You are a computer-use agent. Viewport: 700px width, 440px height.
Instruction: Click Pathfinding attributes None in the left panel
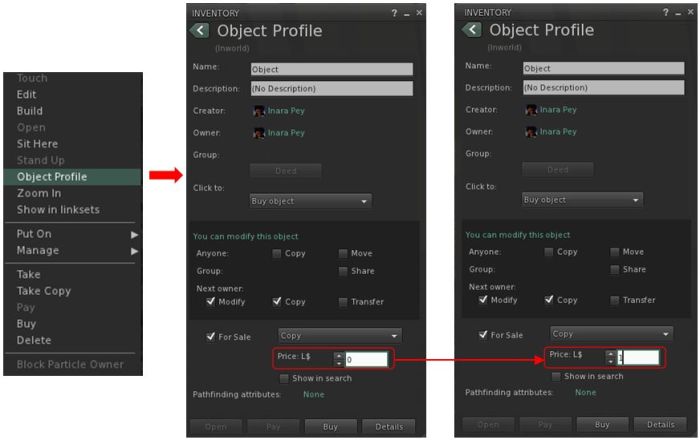click(314, 395)
